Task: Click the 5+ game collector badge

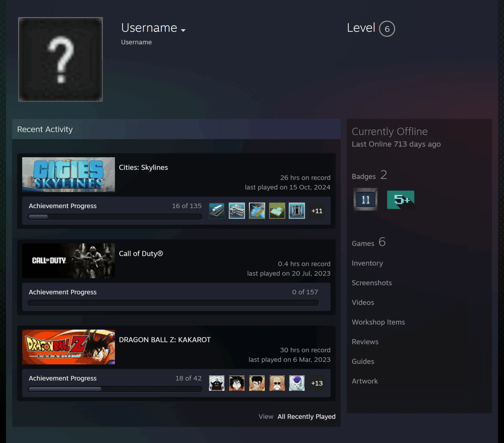Action: 401,200
